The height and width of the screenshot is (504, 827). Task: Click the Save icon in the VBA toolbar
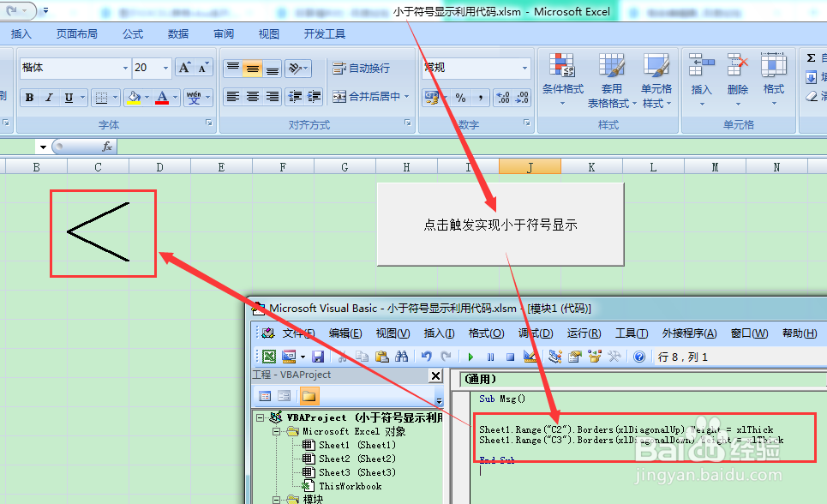tap(320, 356)
